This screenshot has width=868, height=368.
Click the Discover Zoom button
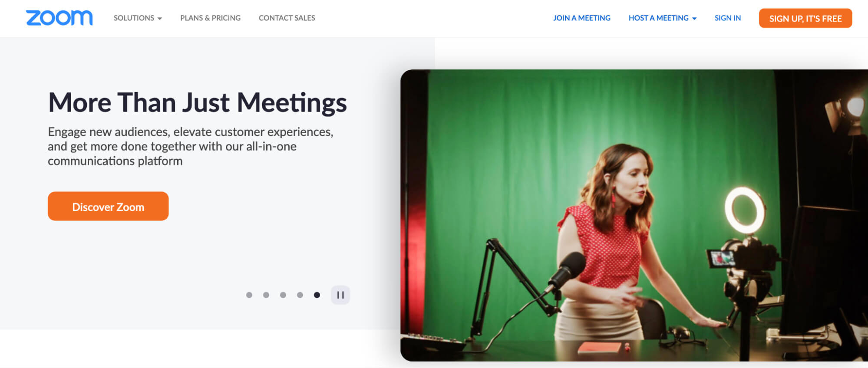point(108,206)
